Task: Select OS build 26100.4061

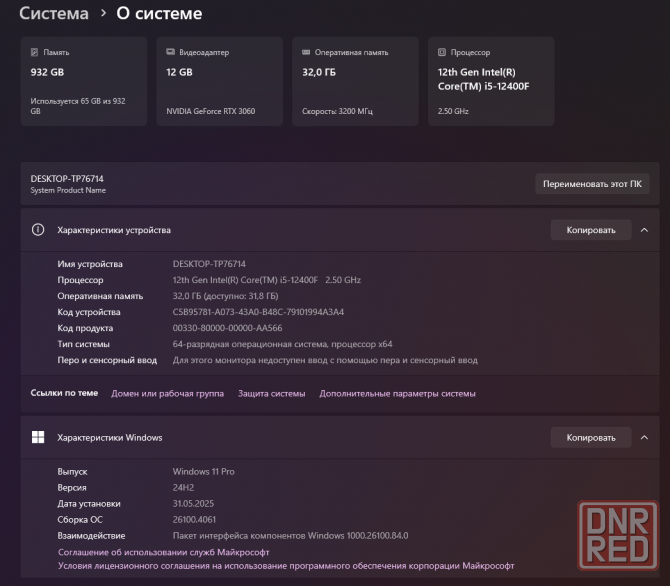Action: pos(194,520)
